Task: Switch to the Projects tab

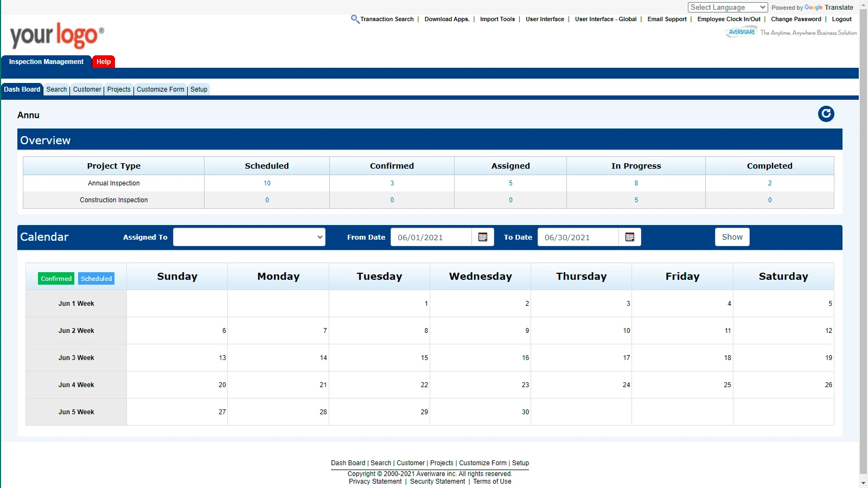Action: coord(119,89)
